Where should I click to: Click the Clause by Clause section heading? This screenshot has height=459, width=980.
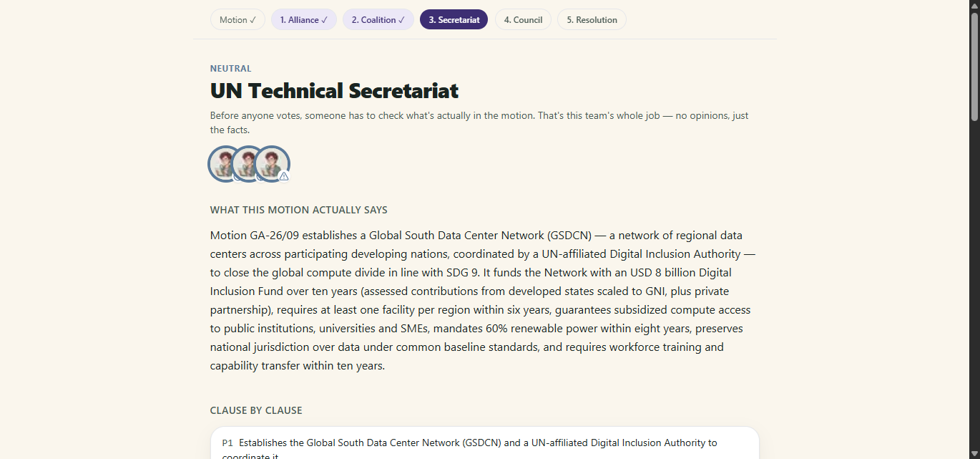point(256,410)
